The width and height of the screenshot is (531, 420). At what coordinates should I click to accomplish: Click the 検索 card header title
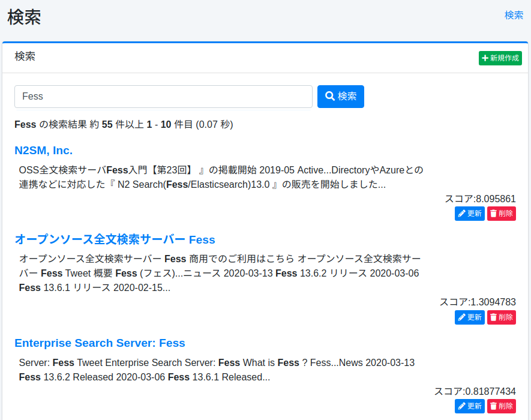point(25,56)
